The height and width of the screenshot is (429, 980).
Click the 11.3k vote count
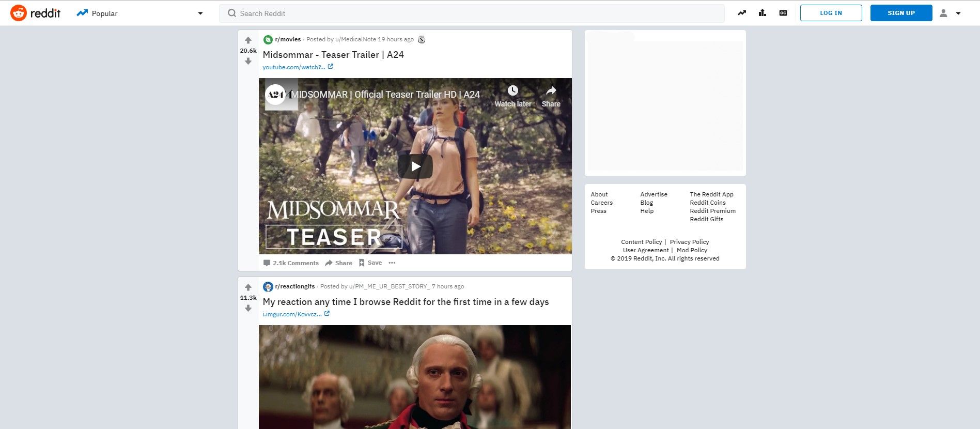point(248,298)
